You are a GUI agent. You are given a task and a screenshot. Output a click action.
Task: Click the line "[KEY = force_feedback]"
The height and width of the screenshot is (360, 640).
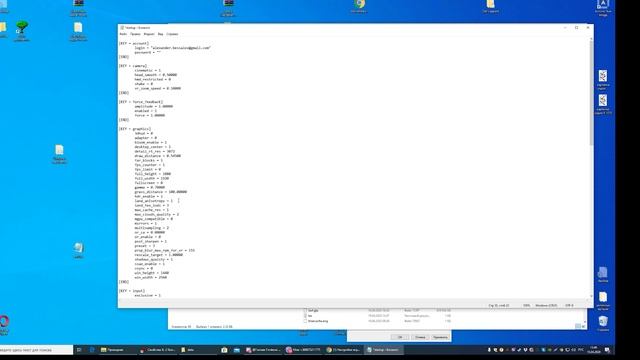click(x=141, y=102)
